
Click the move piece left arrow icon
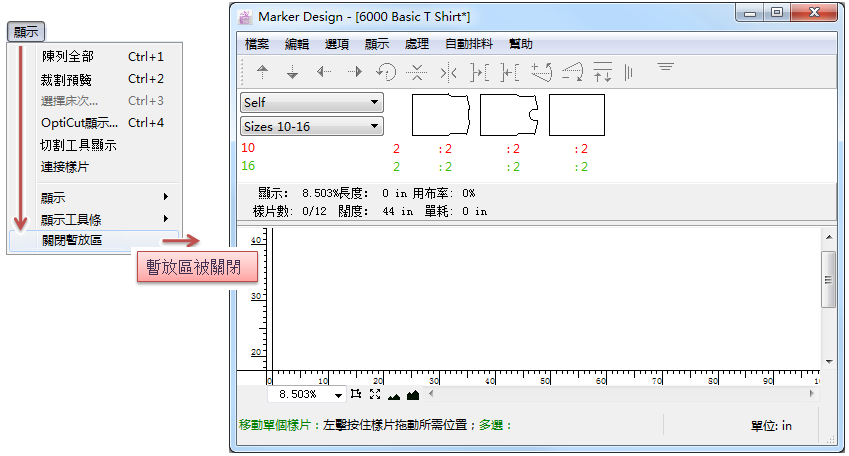click(x=323, y=72)
